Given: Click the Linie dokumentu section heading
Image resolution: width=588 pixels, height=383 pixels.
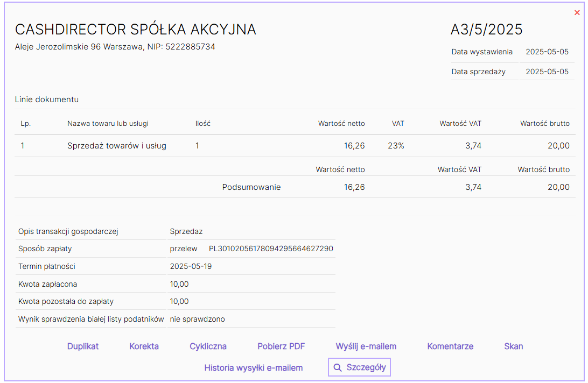Looking at the screenshot, I should click(47, 100).
